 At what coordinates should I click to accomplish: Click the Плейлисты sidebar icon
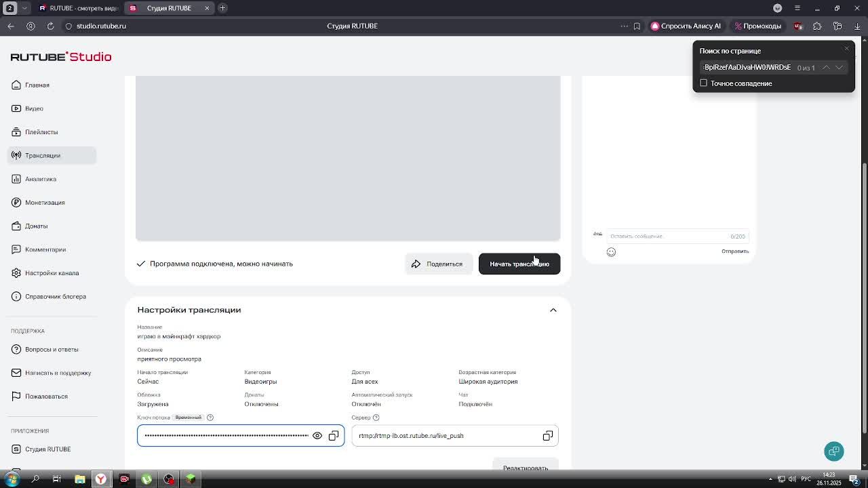(x=16, y=132)
